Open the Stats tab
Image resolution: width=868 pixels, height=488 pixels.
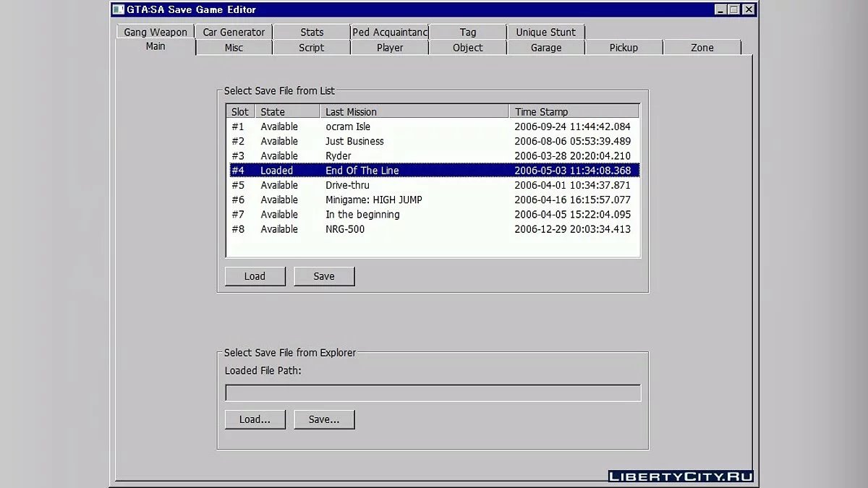312,32
